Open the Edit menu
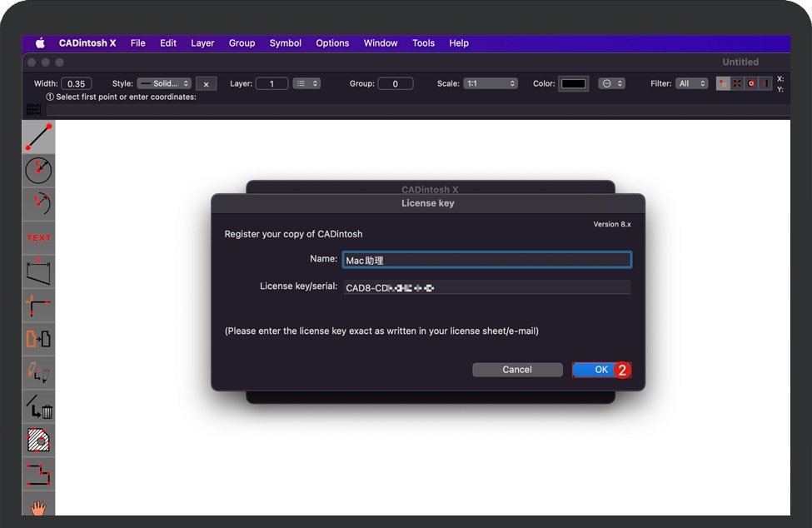 click(x=167, y=43)
